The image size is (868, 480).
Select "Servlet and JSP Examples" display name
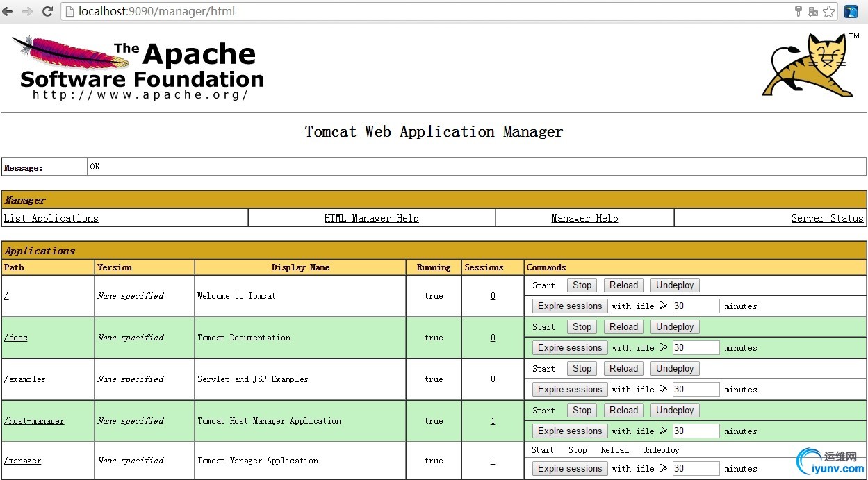point(253,379)
